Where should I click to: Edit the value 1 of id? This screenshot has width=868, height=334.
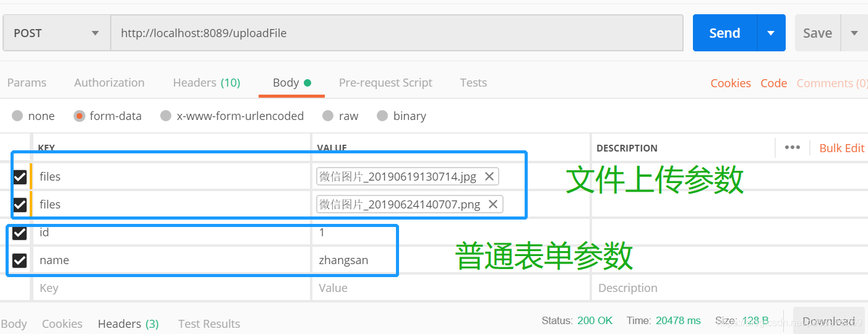click(451, 233)
